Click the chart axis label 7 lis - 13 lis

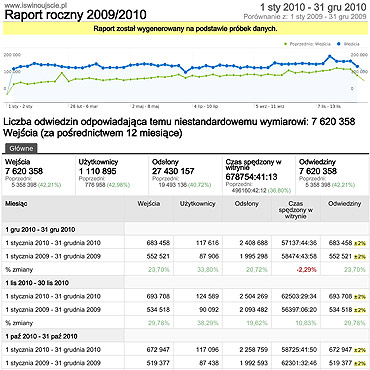(329, 107)
